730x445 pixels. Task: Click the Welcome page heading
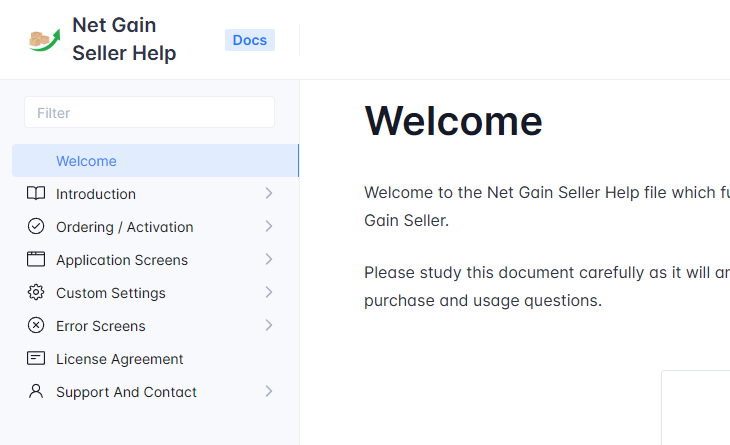[x=453, y=121]
